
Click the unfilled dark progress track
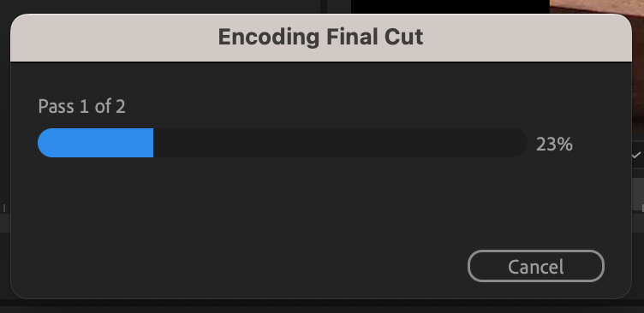(340, 143)
